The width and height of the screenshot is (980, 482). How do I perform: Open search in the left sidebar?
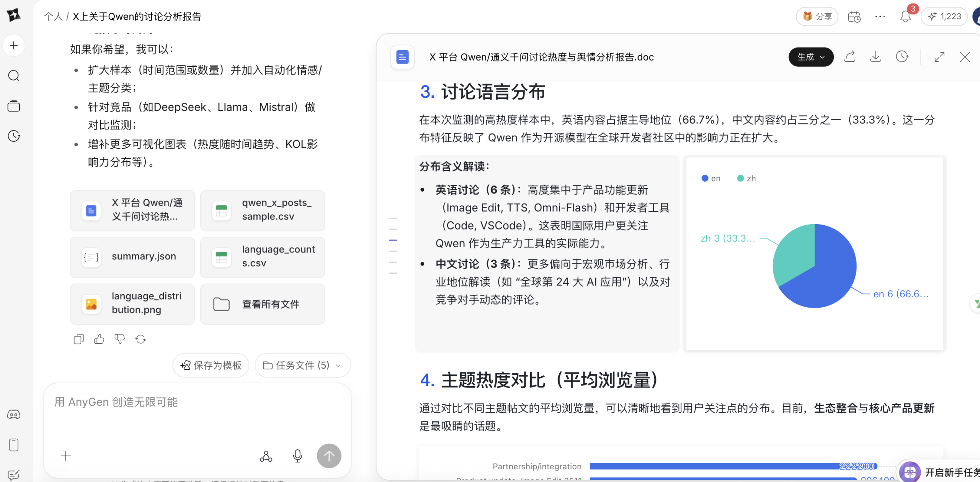click(x=14, y=75)
